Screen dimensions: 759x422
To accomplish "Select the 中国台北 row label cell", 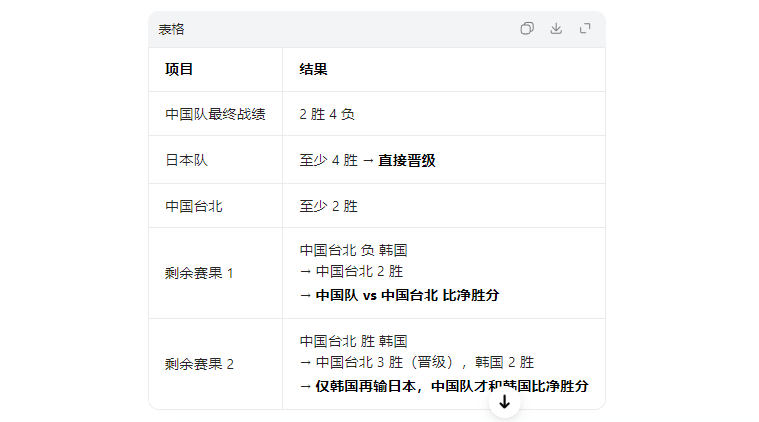I will click(x=193, y=206).
